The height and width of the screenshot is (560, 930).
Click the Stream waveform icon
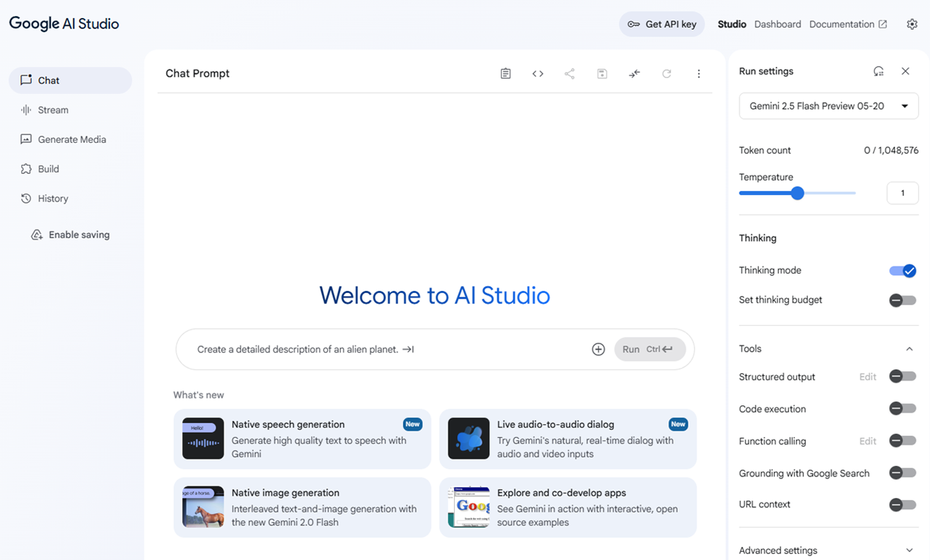(x=26, y=110)
